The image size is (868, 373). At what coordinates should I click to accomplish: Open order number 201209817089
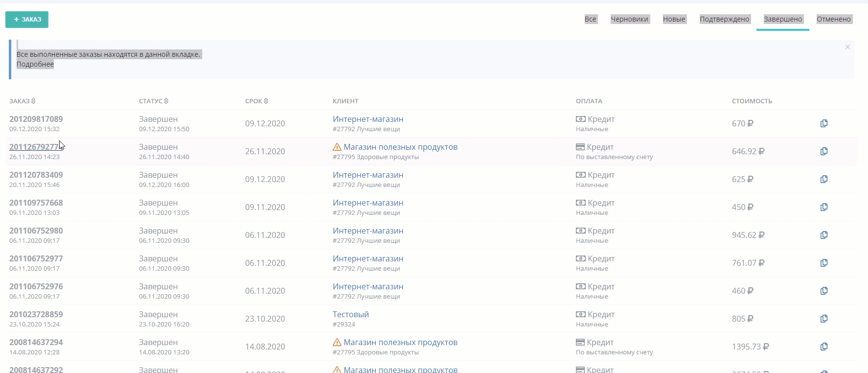(x=36, y=119)
